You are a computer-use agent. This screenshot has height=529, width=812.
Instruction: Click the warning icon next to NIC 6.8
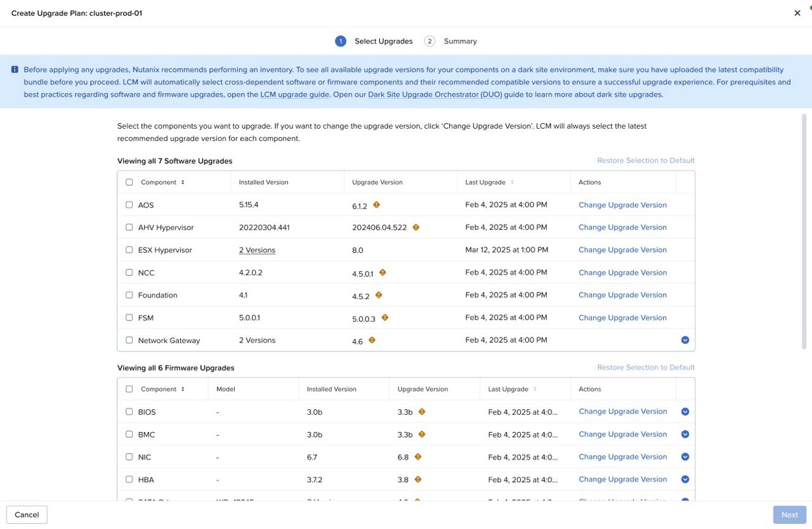tap(418, 457)
